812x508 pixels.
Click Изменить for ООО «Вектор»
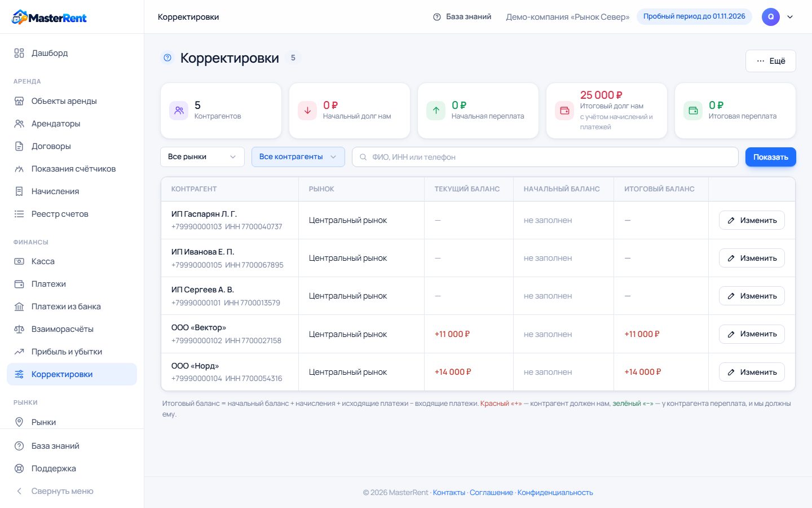pos(752,334)
